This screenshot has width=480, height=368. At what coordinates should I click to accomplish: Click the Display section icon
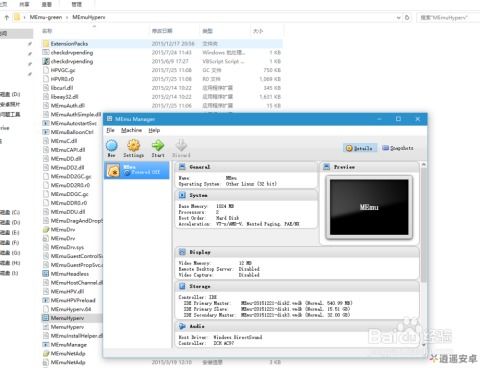coord(182,252)
